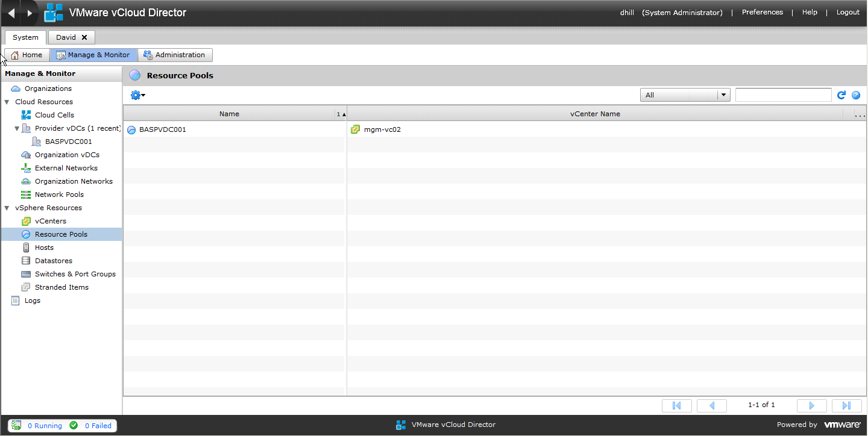Go to the next page
868x436 pixels.
(x=812, y=405)
